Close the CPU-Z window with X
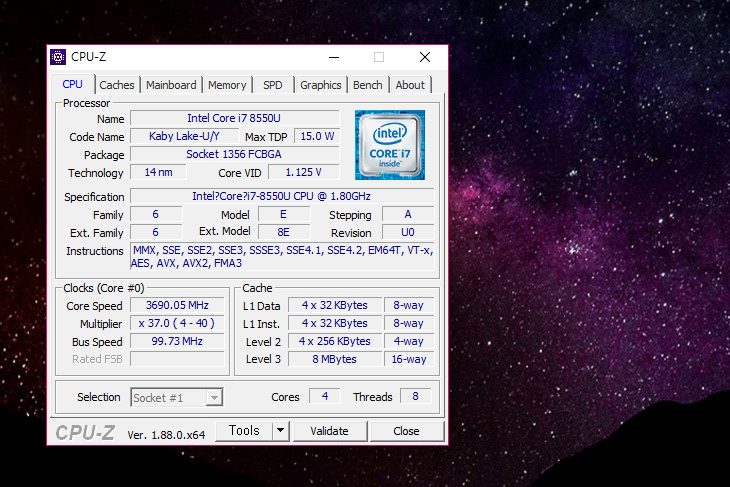 425,57
